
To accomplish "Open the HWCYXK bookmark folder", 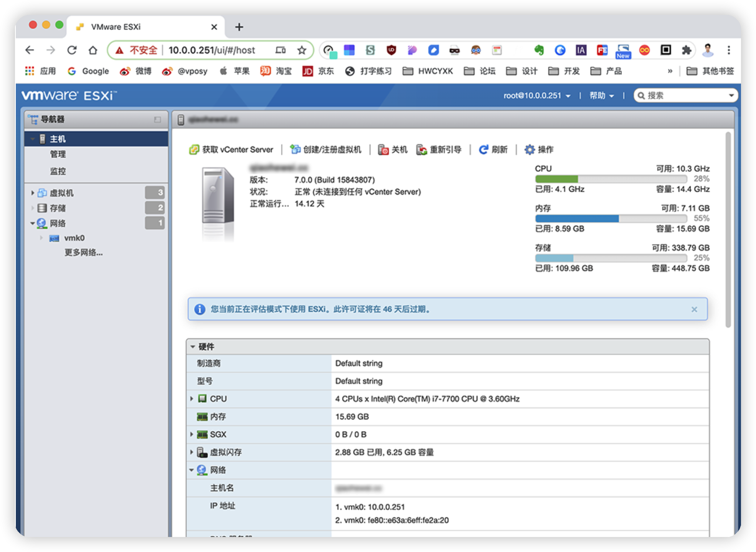I will click(428, 71).
